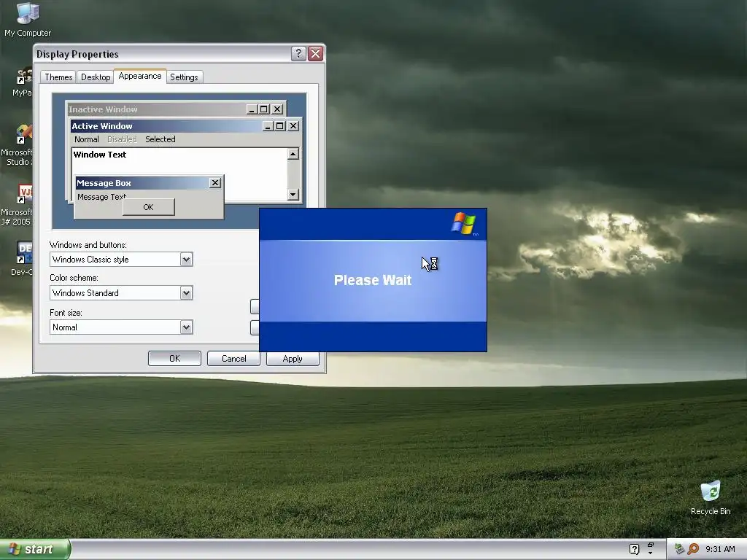This screenshot has width=747, height=560.
Task: Select the Appearance tab
Action: (x=139, y=76)
